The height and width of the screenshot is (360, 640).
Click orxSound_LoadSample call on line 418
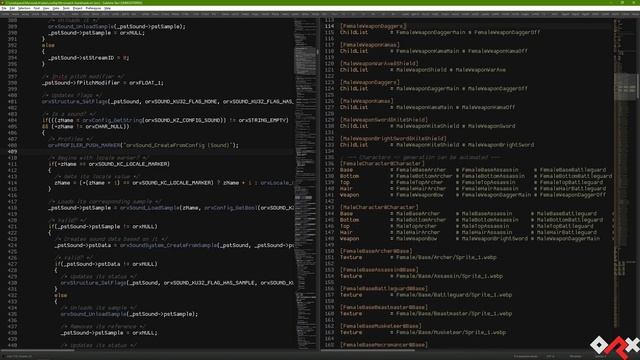[149, 208]
